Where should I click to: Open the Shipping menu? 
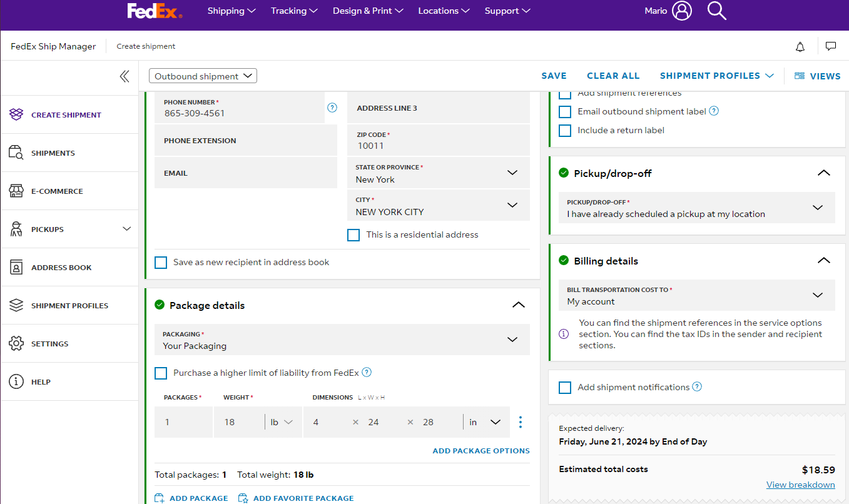coord(231,11)
